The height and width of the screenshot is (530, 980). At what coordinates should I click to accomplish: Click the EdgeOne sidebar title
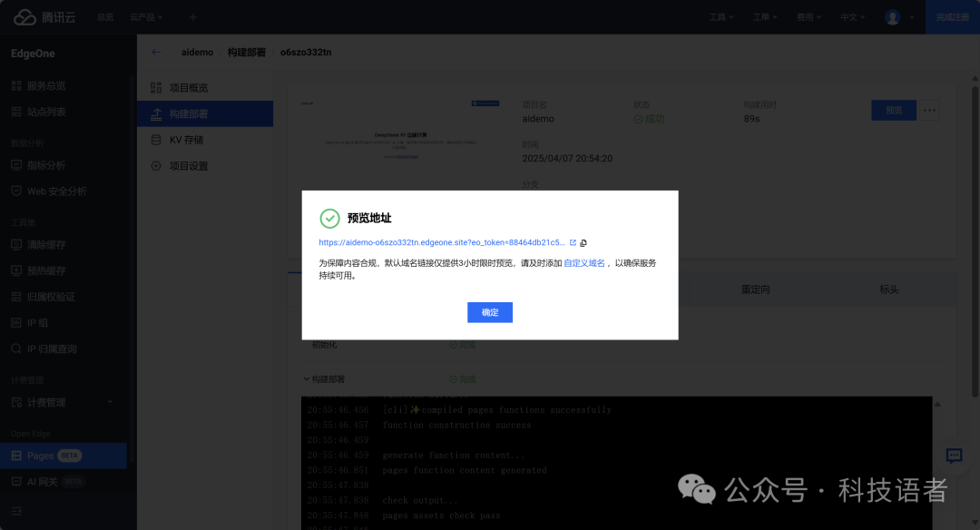33,54
